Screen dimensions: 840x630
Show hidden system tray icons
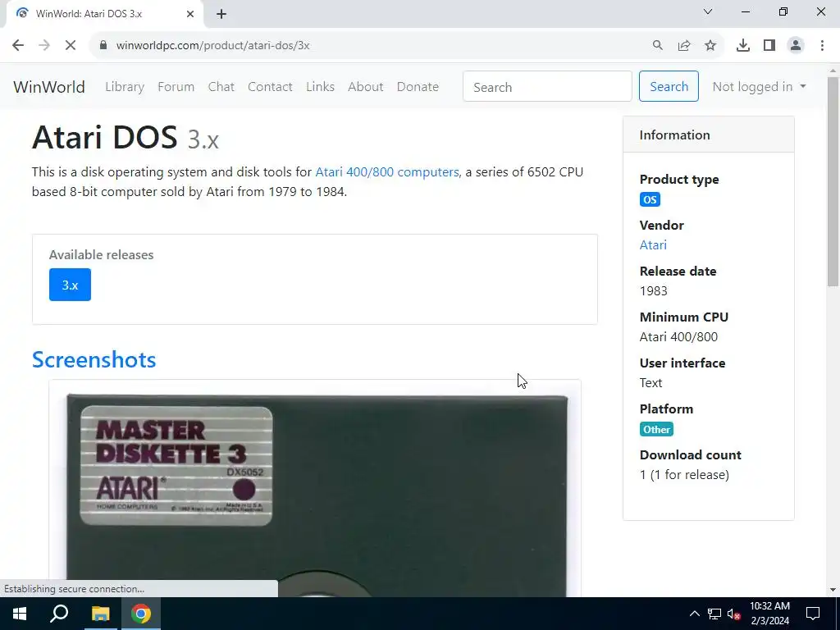tap(694, 614)
